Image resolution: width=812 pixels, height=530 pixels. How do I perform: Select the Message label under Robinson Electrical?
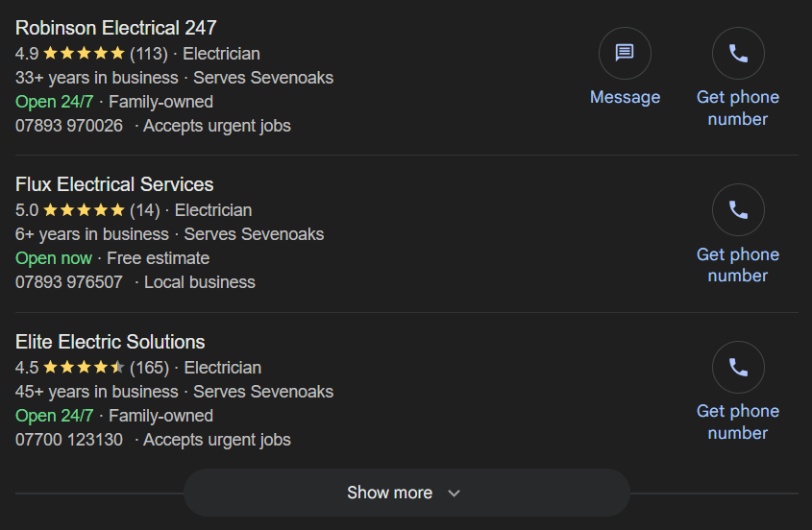625,97
